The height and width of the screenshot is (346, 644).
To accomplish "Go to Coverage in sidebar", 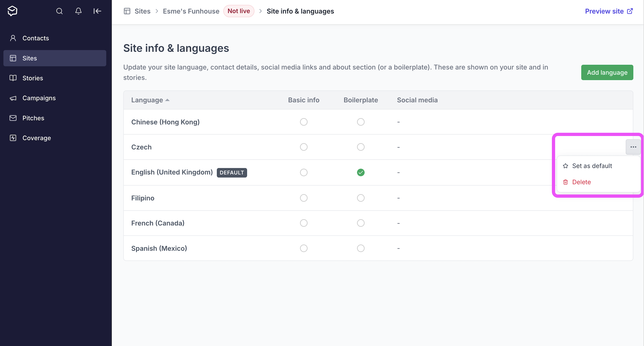I will click(55, 138).
